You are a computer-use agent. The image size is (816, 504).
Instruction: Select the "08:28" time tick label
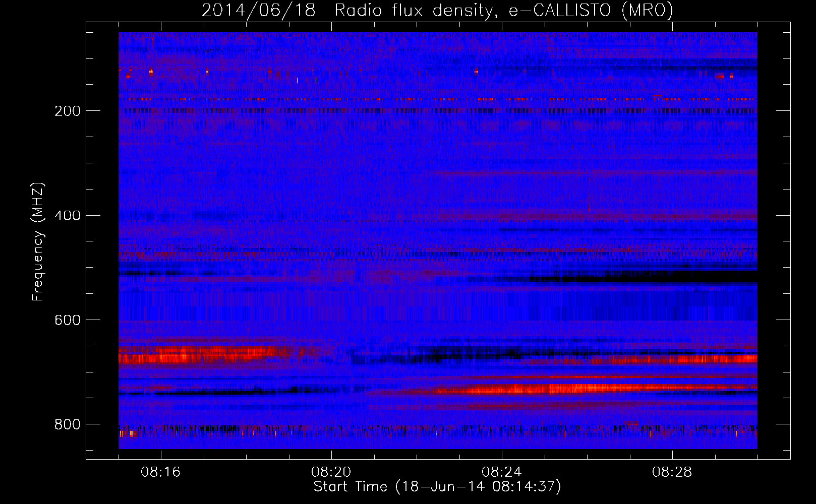[672, 472]
